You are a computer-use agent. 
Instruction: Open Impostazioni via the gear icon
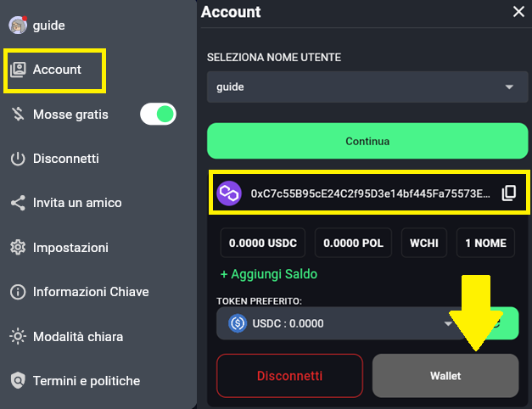point(18,248)
